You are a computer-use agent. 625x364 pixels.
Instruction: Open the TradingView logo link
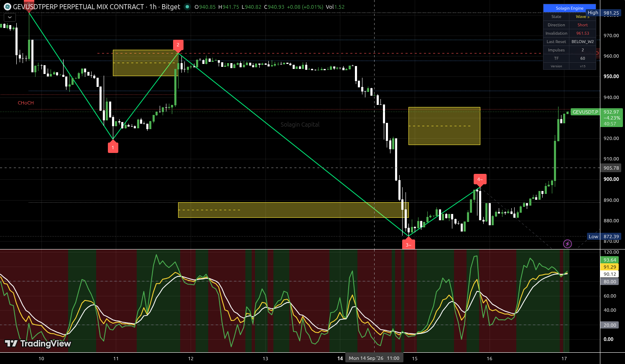(38, 344)
